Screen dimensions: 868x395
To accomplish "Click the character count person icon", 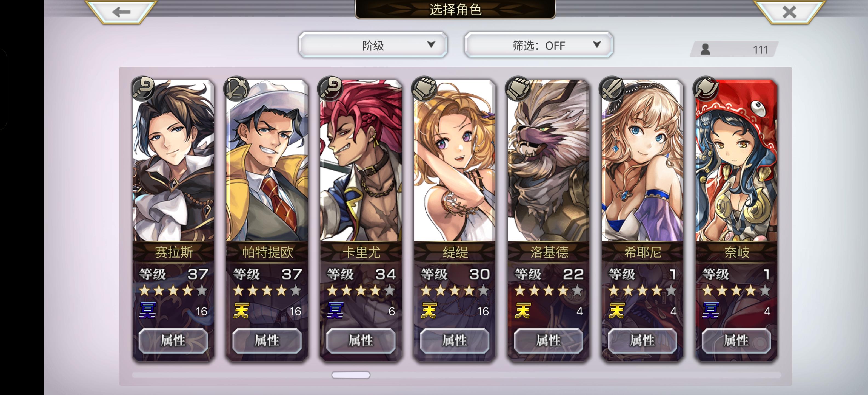I will tap(705, 50).
